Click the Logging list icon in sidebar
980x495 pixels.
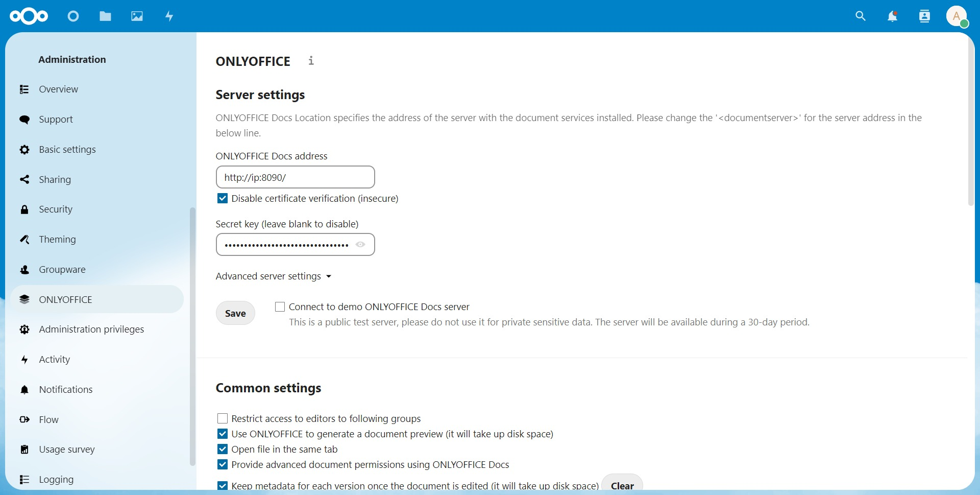point(24,480)
